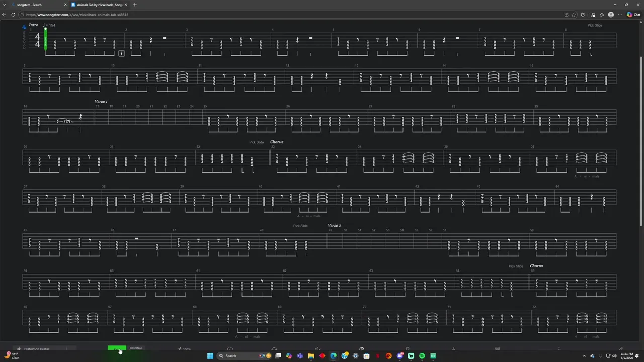
Task: Open Microsoft Store from the taskbar
Action: (367, 356)
